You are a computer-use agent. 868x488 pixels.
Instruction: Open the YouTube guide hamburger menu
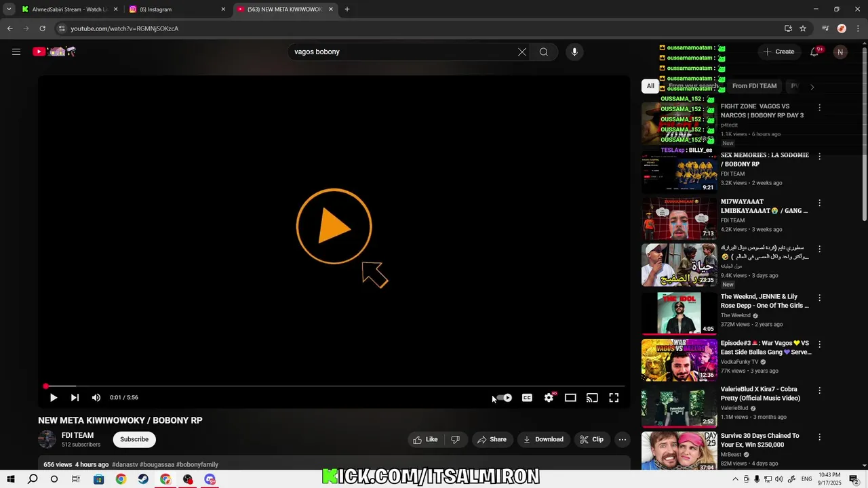(16, 52)
